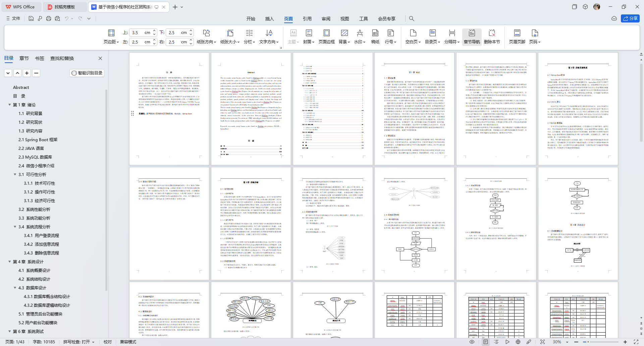The image size is (644, 346).
Task: Click the 分享 share button
Action: (x=630, y=18)
